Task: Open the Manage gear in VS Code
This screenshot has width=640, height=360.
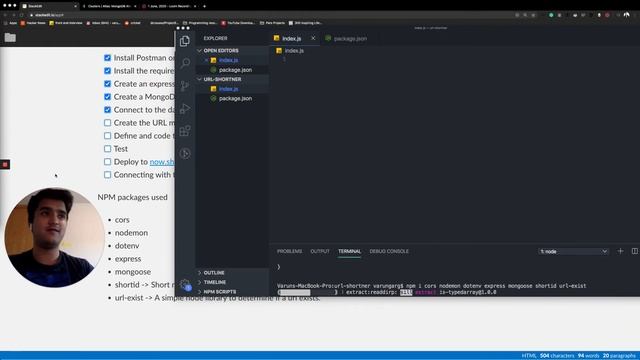Action: pos(185,284)
